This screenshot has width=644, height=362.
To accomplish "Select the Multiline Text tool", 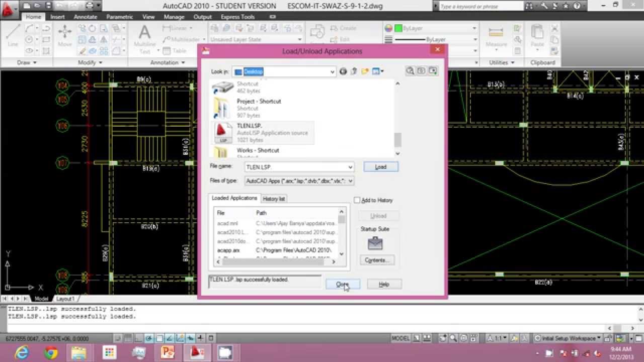I will (x=144, y=39).
